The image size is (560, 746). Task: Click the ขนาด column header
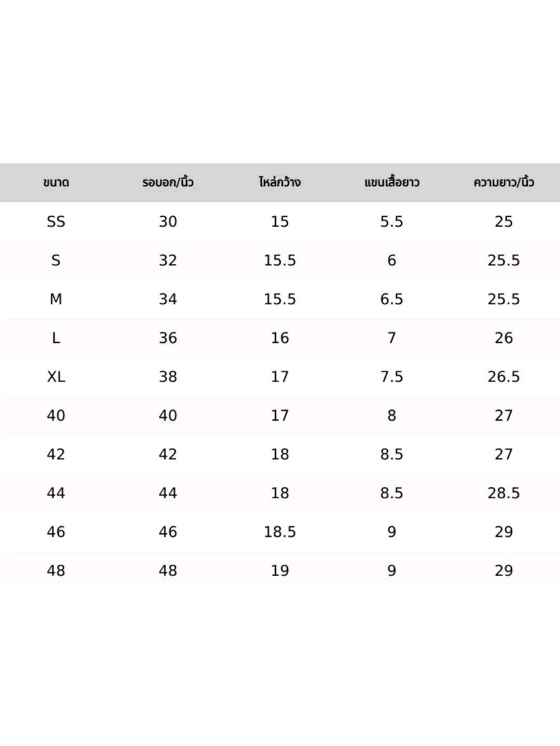[56, 182]
